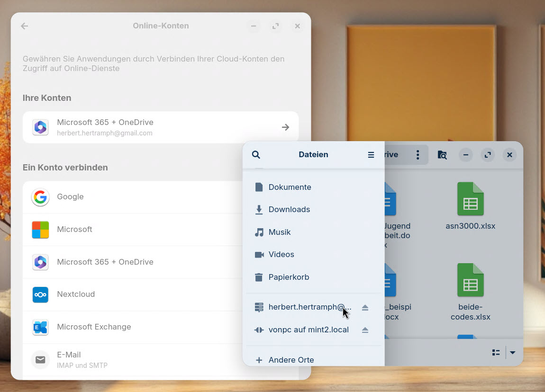Viewport: 545px width, 392px height.
Task: Eject vonpc auf mint2.local share
Action: pyautogui.click(x=365, y=330)
